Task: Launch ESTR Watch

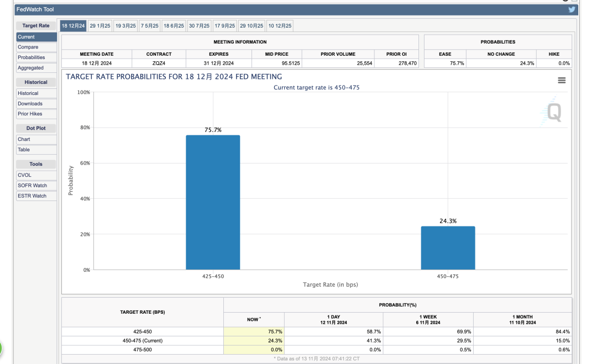Action: coord(36,196)
